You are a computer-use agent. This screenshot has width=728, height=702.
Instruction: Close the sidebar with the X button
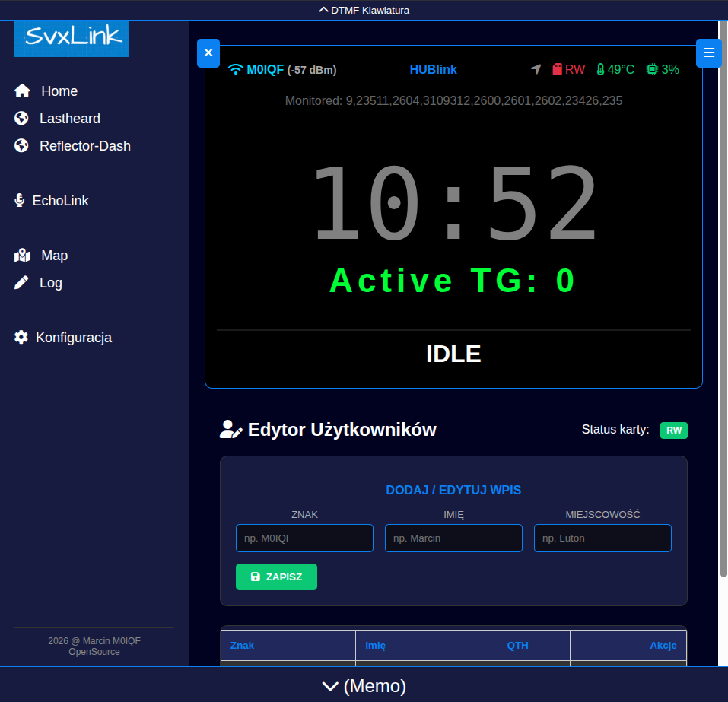click(208, 53)
